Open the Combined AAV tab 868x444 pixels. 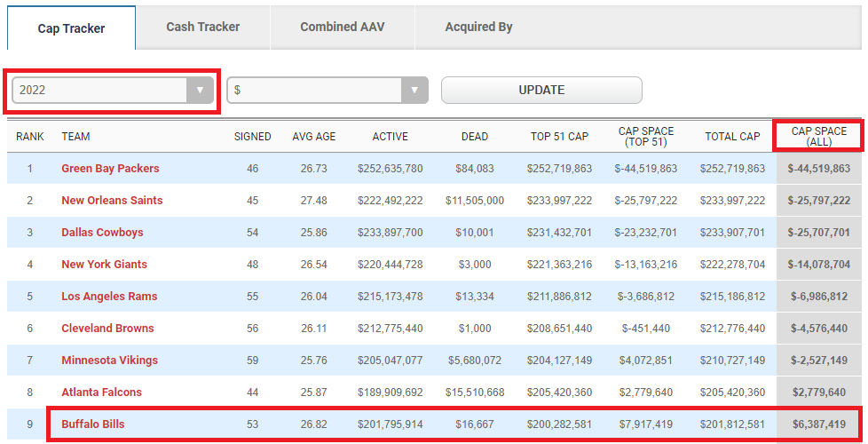coord(343,27)
